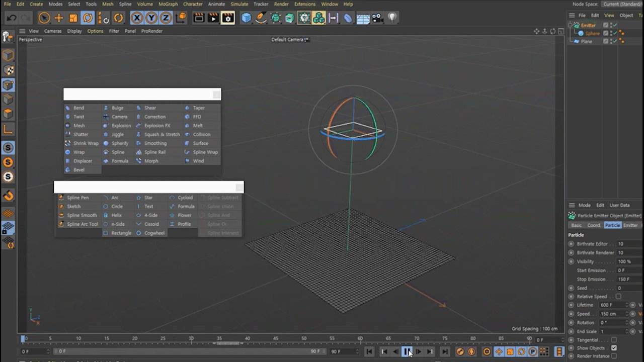Switch to Basic tab
This screenshot has height=362, width=644.
point(577,225)
